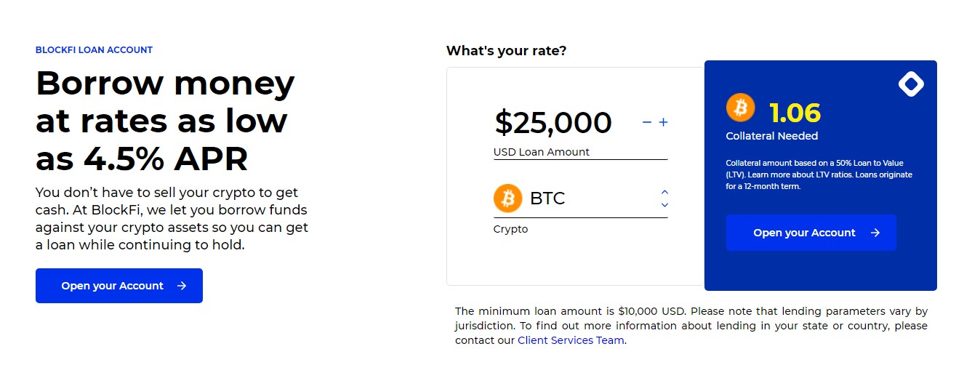Select next crypto with the down chevron
Screen dimensions: 980x389
click(664, 205)
